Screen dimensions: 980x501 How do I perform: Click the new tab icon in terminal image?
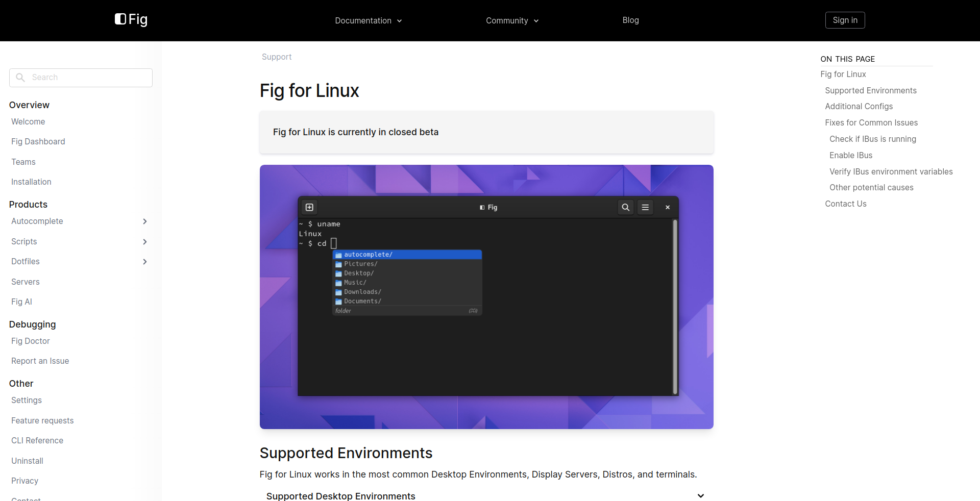309,207
